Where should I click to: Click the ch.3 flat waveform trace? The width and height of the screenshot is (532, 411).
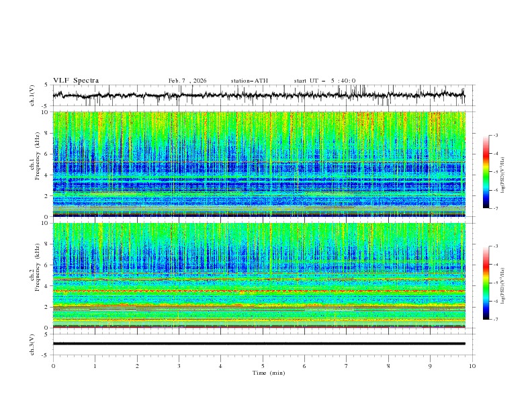259,344
